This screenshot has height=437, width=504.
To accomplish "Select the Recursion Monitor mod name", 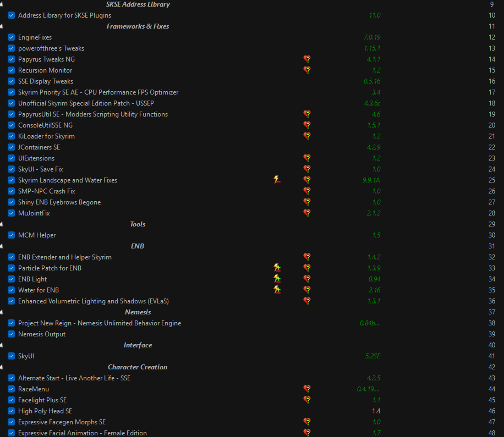I will point(45,70).
